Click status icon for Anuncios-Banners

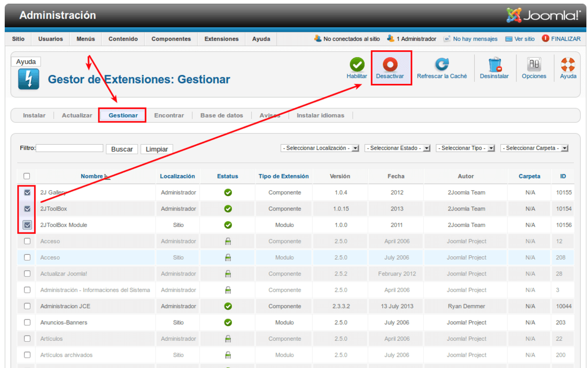pyautogui.click(x=228, y=322)
